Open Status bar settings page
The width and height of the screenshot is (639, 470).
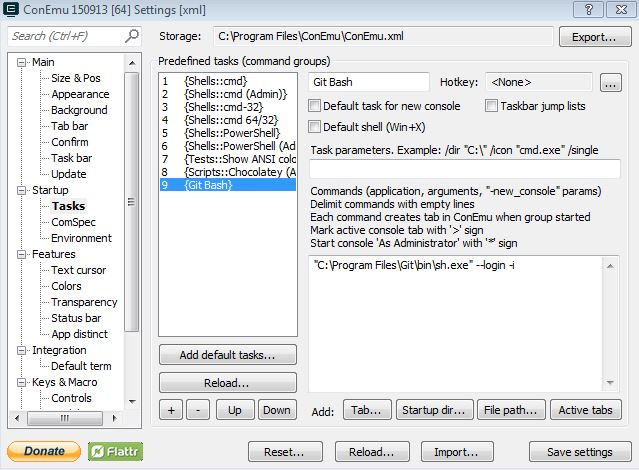click(x=76, y=318)
